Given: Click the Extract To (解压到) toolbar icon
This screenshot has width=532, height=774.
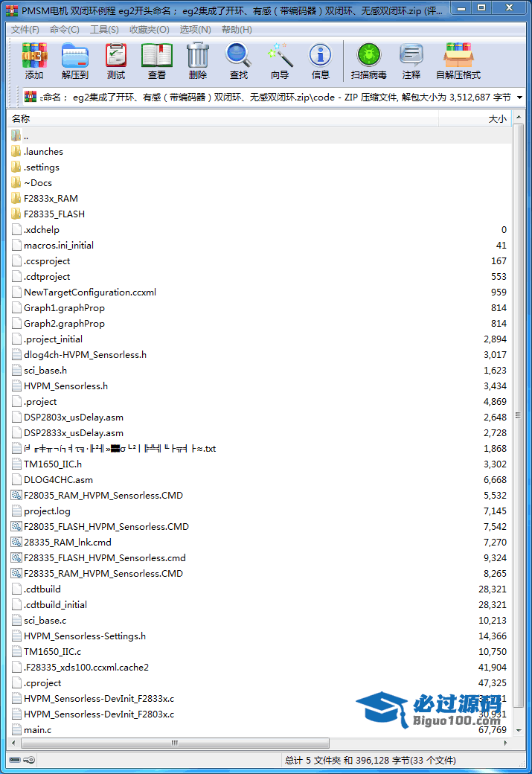Looking at the screenshot, I should [x=75, y=55].
